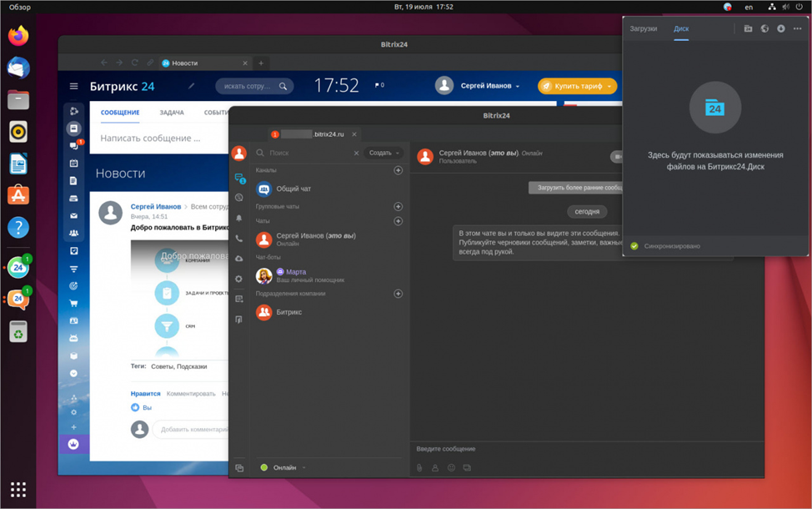The height and width of the screenshot is (509, 812).
Task: Clear the messenger search field
Action: point(356,153)
